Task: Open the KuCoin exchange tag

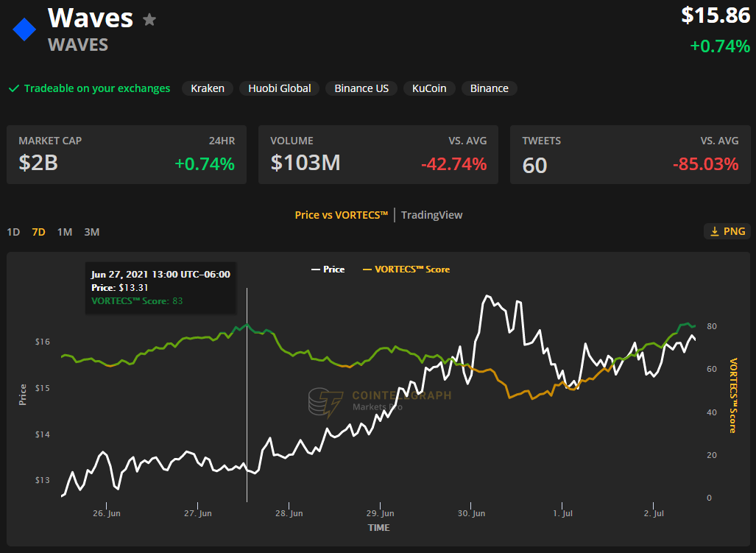Action: pyautogui.click(x=429, y=88)
